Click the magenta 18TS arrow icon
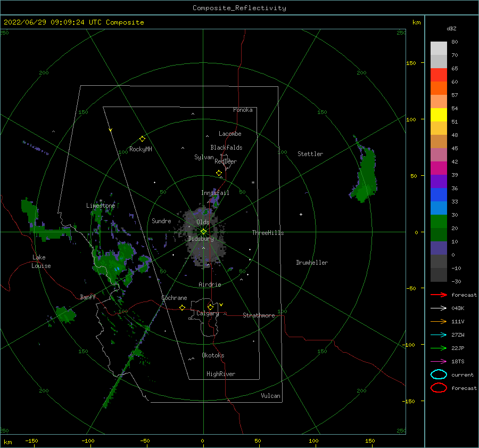The image size is (479, 448). point(439,362)
